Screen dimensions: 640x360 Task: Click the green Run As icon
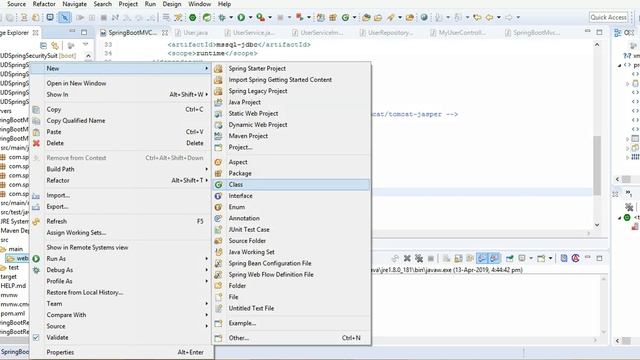tap(36, 259)
